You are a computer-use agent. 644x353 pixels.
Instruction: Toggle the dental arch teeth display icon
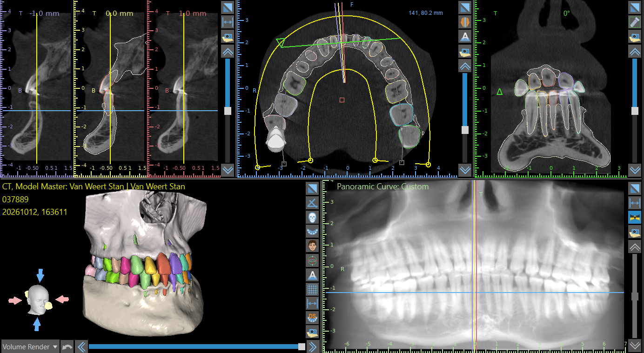[x=312, y=231]
